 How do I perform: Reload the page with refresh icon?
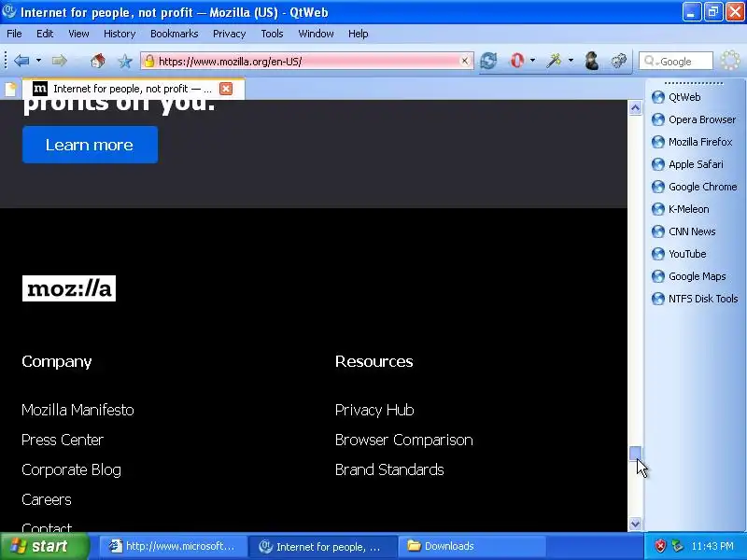click(x=488, y=61)
